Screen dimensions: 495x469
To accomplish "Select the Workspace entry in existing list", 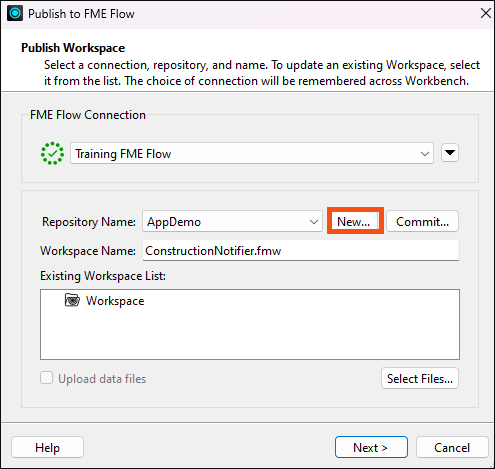I will point(115,301).
